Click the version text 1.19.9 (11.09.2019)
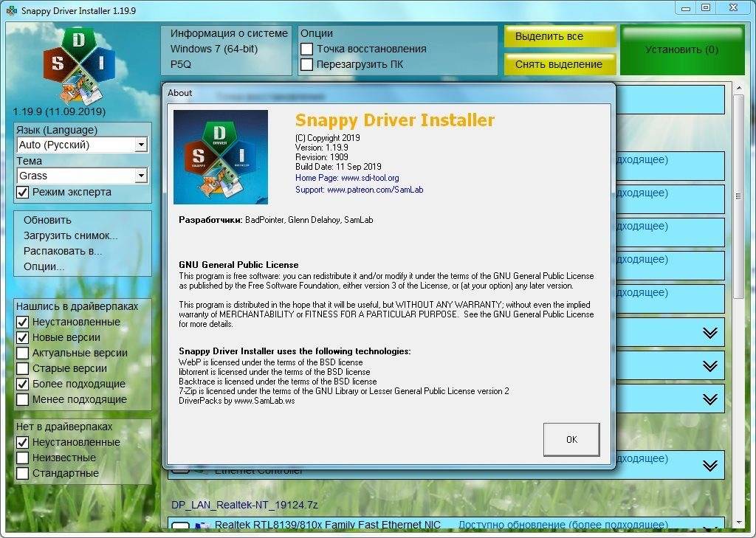Screen dimensions: 756x538 coord(59,111)
